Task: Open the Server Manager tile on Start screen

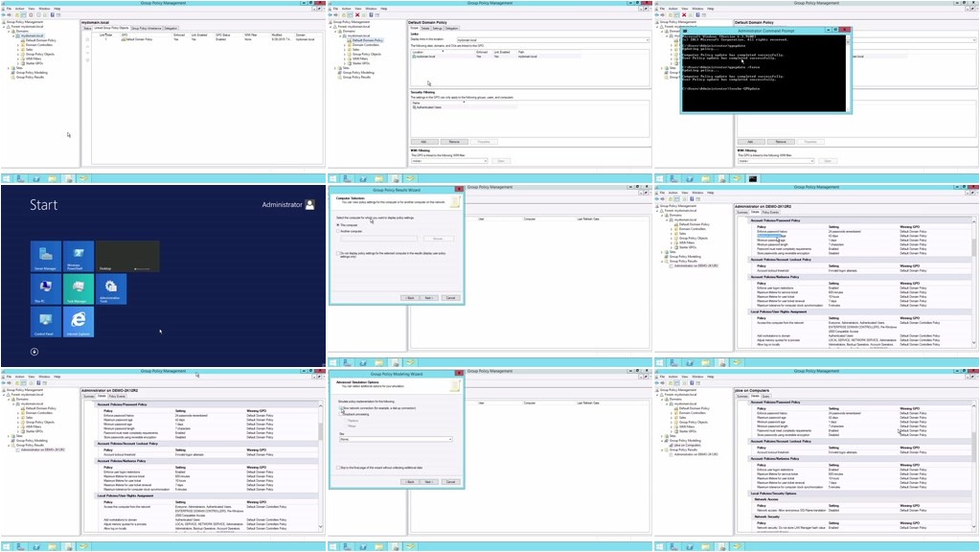Action: coord(46,256)
